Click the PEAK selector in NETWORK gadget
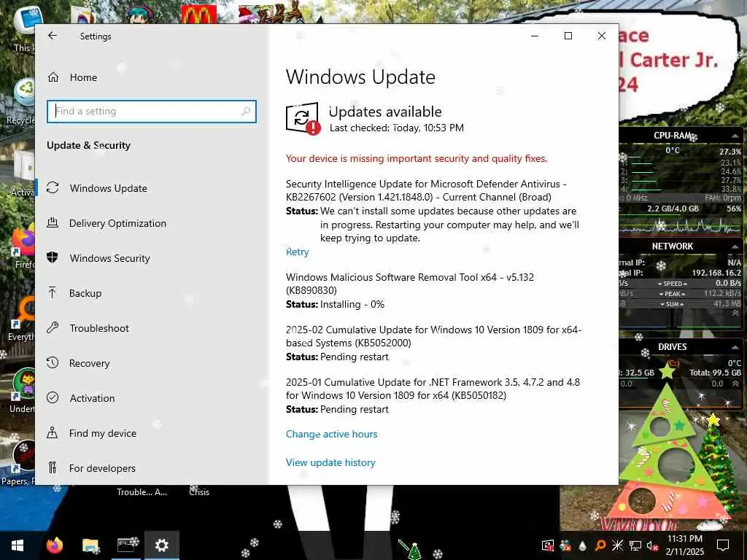The height and width of the screenshot is (560, 747). click(672, 294)
